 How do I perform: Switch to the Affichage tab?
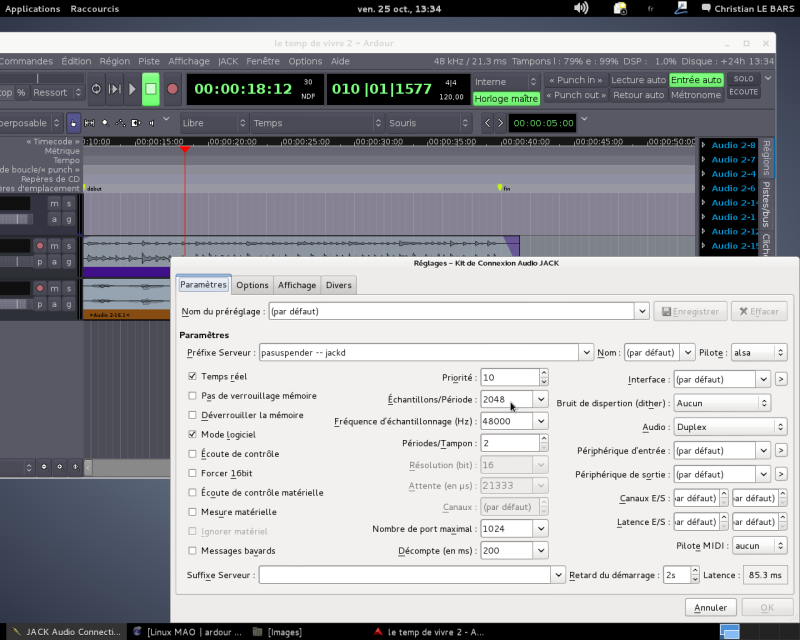[x=297, y=285]
